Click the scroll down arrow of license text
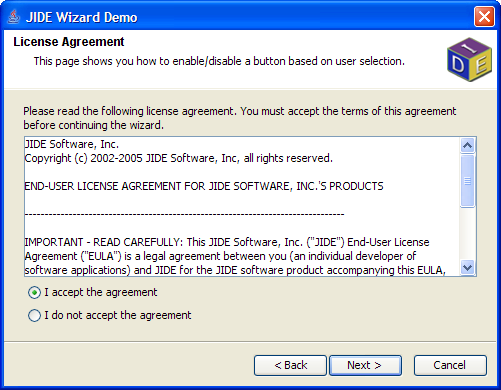Viewport: 501px width, 390px height. click(x=467, y=268)
